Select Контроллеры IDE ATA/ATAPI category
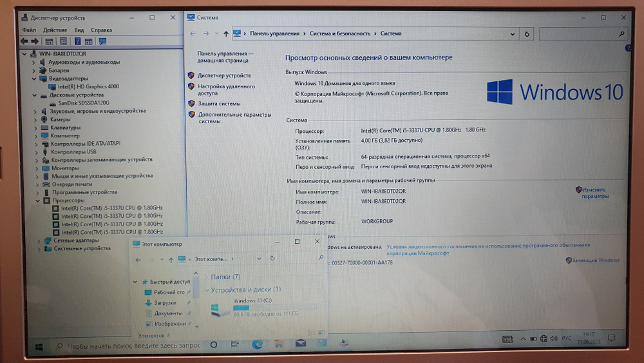The height and width of the screenshot is (363, 644). 86,144
